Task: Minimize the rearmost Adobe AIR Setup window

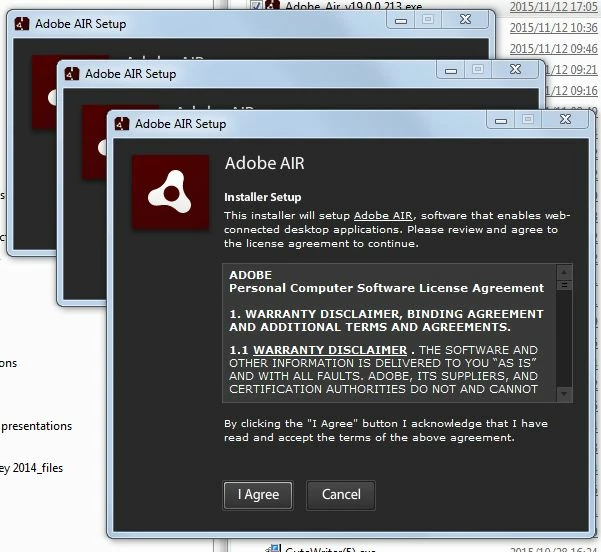Action: [401, 20]
